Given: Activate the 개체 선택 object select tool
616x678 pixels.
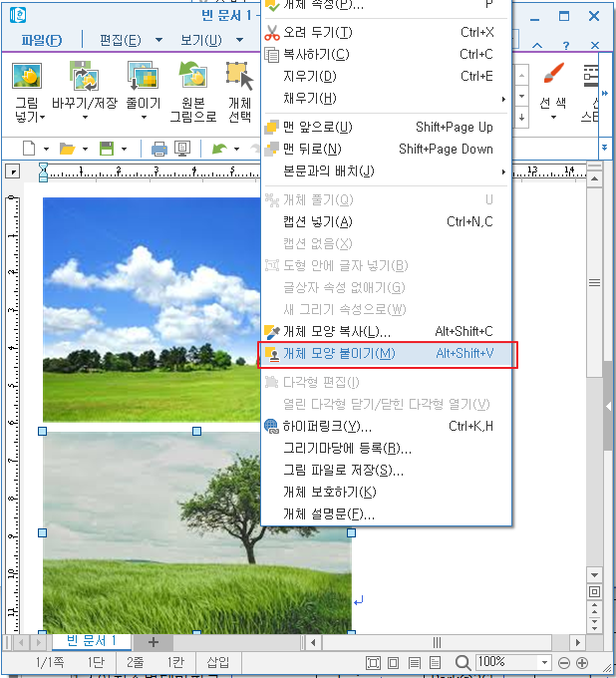Looking at the screenshot, I should [x=239, y=76].
